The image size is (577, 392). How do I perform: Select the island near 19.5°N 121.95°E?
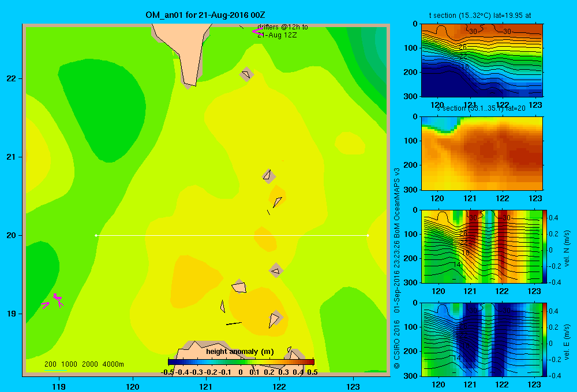coord(276,270)
